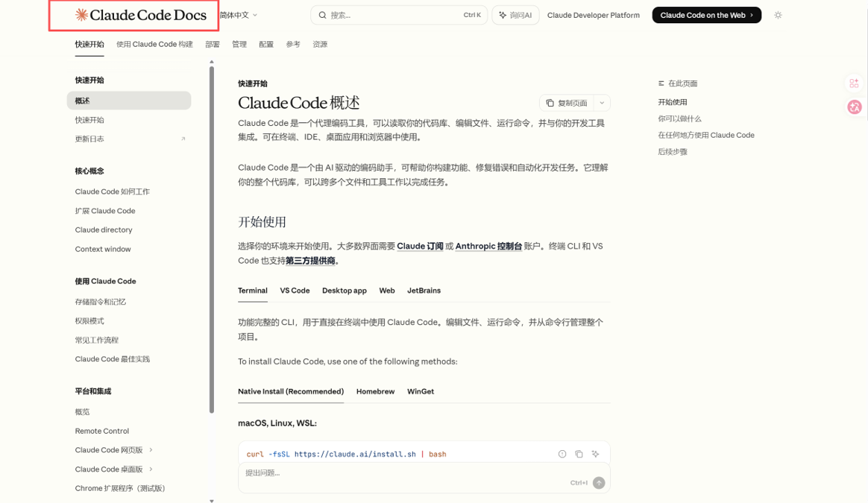Jump to 在任何地方使用 Claude Code outline link
Viewport: 868px width, 503px height.
[x=705, y=135]
